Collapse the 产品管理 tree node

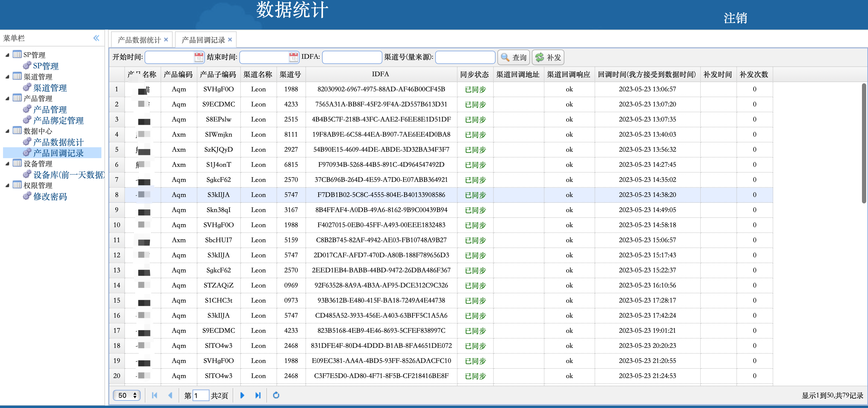(x=7, y=99)
